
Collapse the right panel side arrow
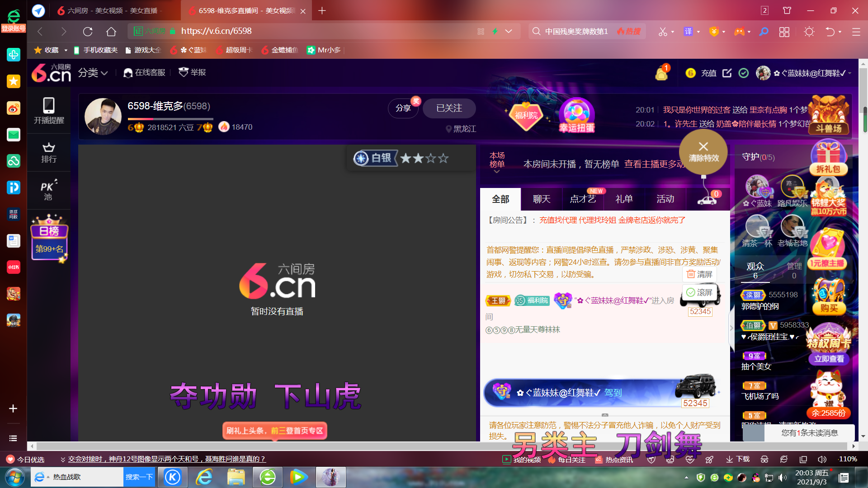point(731,328)
